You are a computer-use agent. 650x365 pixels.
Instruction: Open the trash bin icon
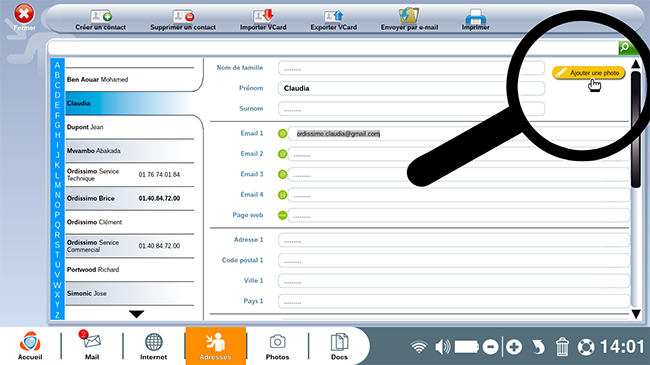tap(562, 347)
